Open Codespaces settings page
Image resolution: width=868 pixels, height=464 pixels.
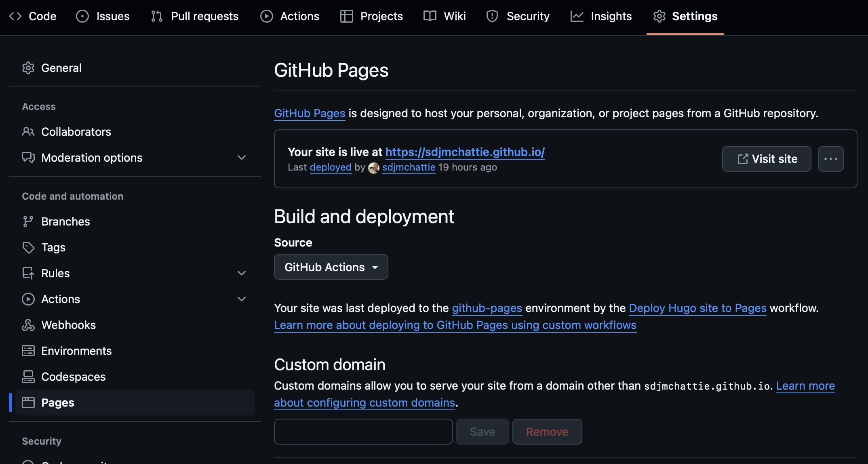click(135, 377)
